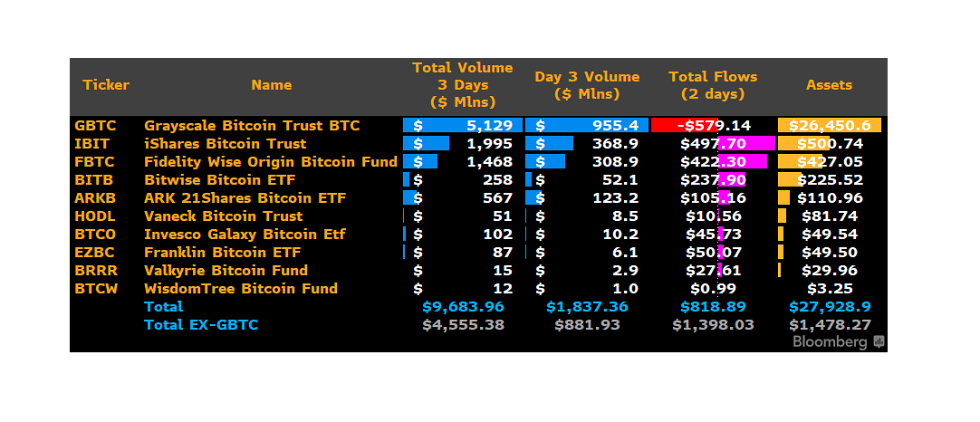
Task: Click the Name column header
Action: (271, 85)
